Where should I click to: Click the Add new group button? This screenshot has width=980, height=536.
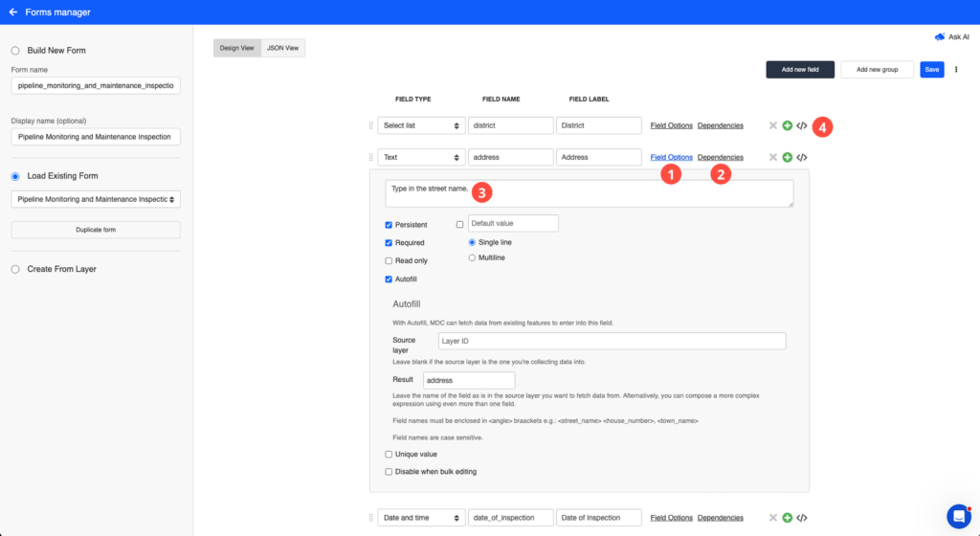[x=877, y=69]
